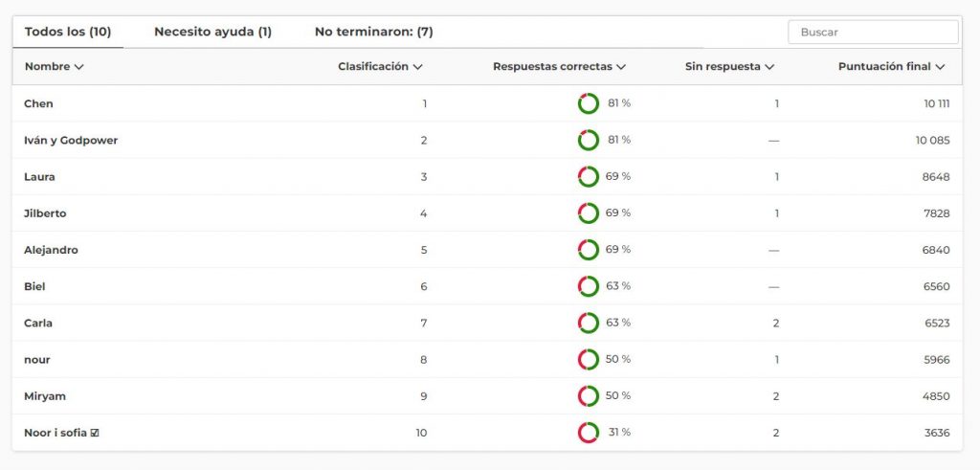Open player Alejandro's details
Image resolution: width=980 pixels, height=470 pixels.
51,250
